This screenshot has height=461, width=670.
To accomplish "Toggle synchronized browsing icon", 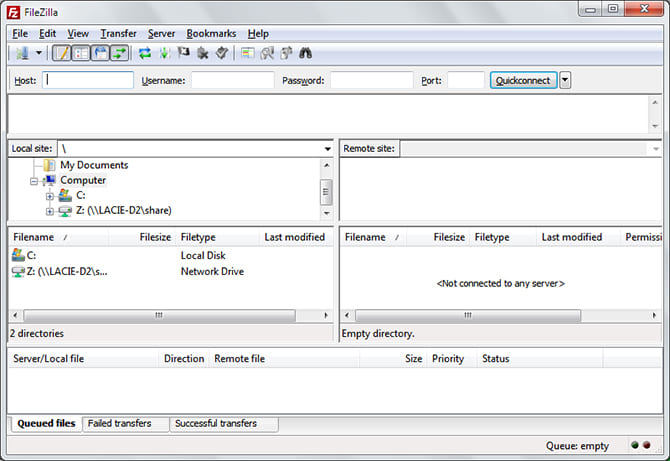I will point(286,53).
